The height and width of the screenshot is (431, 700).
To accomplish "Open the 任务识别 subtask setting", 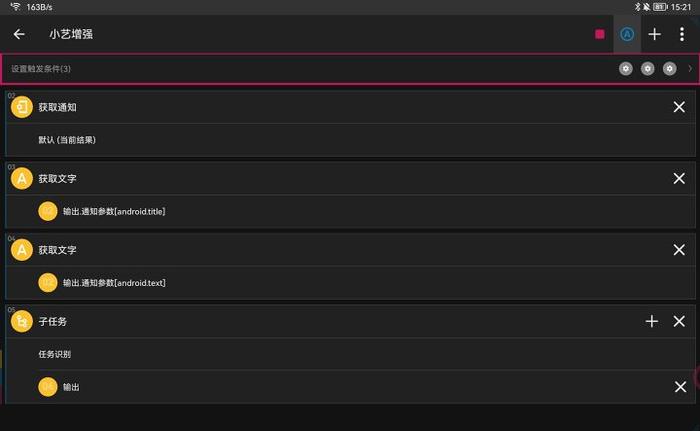I will point(350,354).
